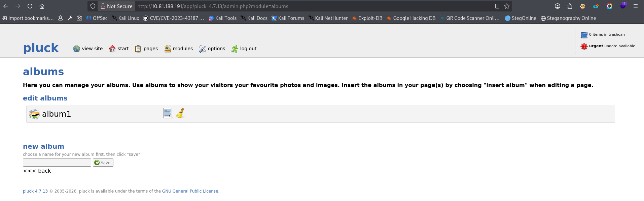This screenshot has height=201, width=644.
Task: Reload the page in the browser
Action: click(30, 6)
